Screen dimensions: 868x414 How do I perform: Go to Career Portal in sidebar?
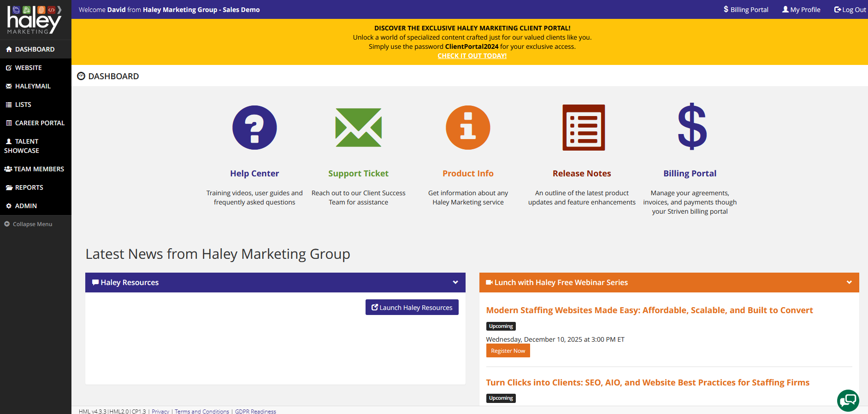coord(39,123)
